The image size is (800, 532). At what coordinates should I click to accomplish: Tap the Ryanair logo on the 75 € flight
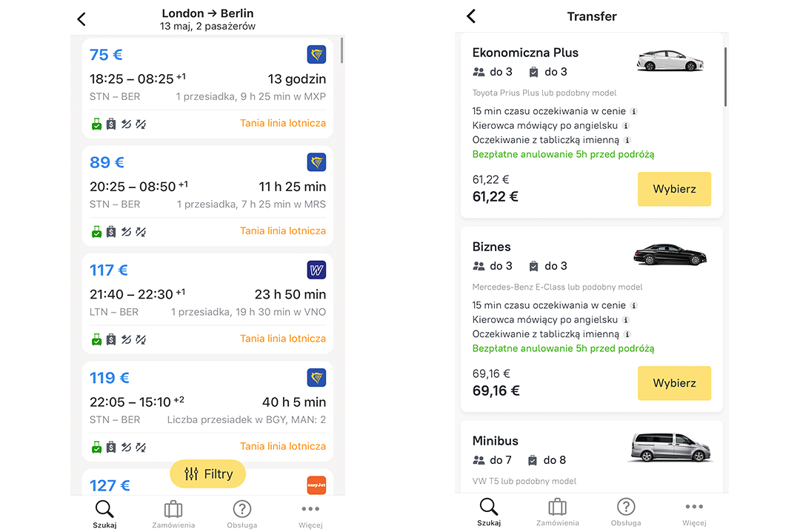pyautogui.click(x=316, y=55)
